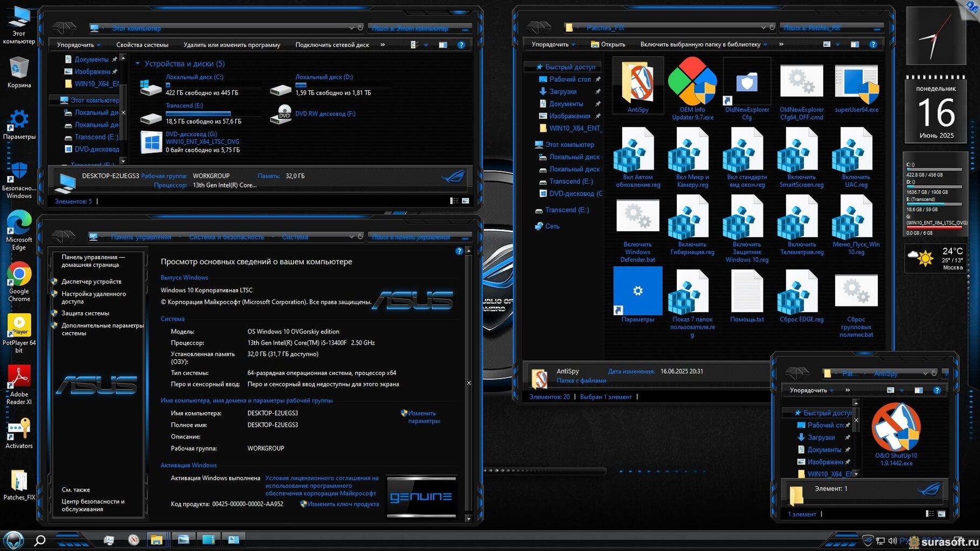Open Activators desktop icon

click(x=19, y=433)
